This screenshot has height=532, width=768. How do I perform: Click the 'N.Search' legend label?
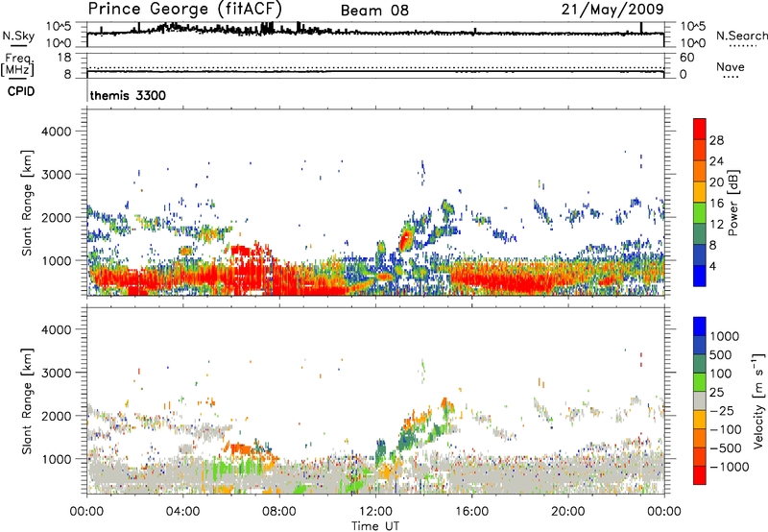tap(741, 36)
